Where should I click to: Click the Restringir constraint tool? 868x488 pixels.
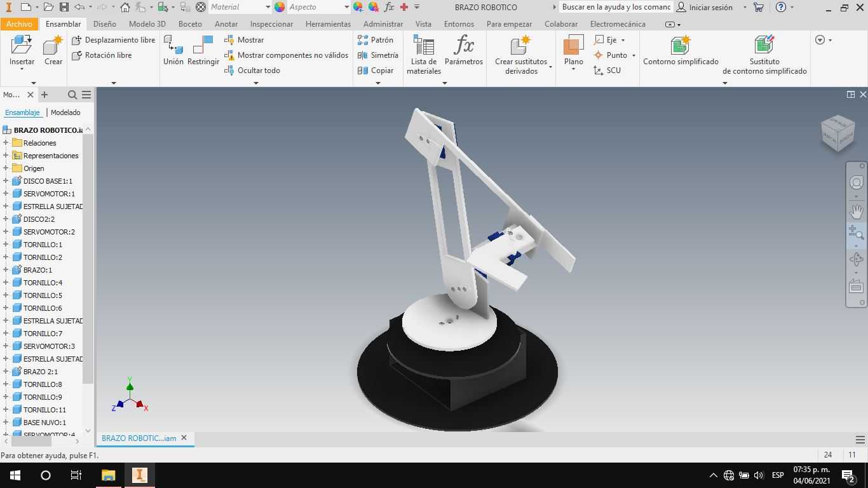(203, 50)
